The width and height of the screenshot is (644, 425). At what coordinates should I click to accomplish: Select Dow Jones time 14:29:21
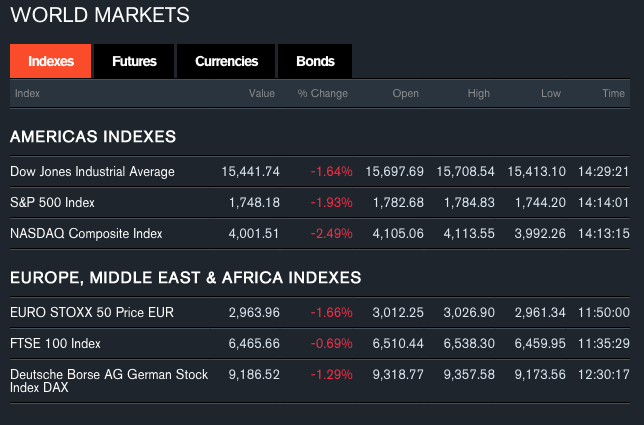[603, 172]
